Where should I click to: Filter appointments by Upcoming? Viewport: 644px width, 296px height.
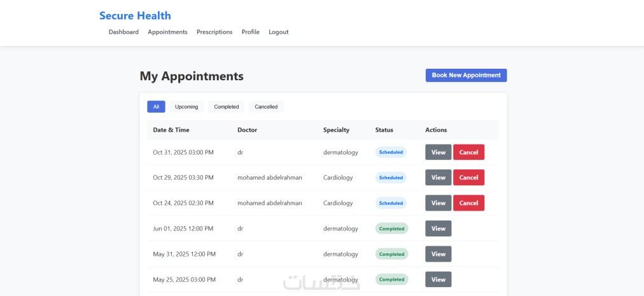click(x=186, y=107)
